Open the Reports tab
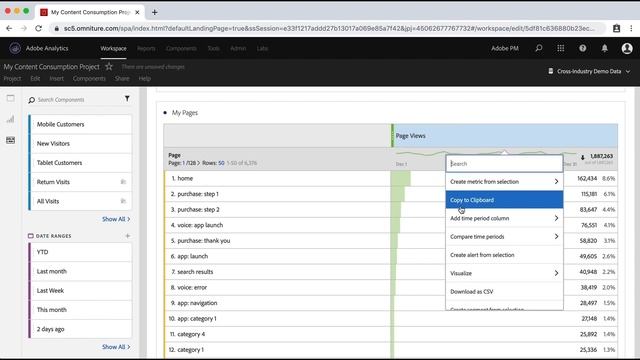This screenshot has height=360, width=640. coord(146,48)
